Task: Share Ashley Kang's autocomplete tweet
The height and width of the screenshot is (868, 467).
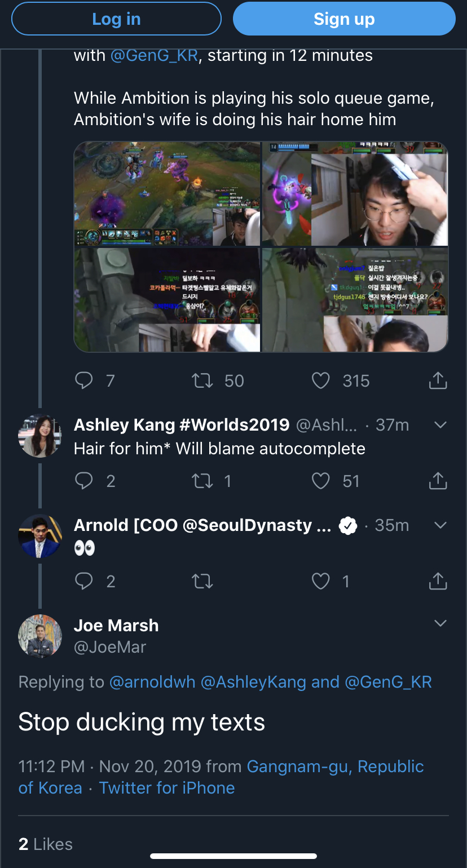Action: pyautogui.click(x=438, y=481)
